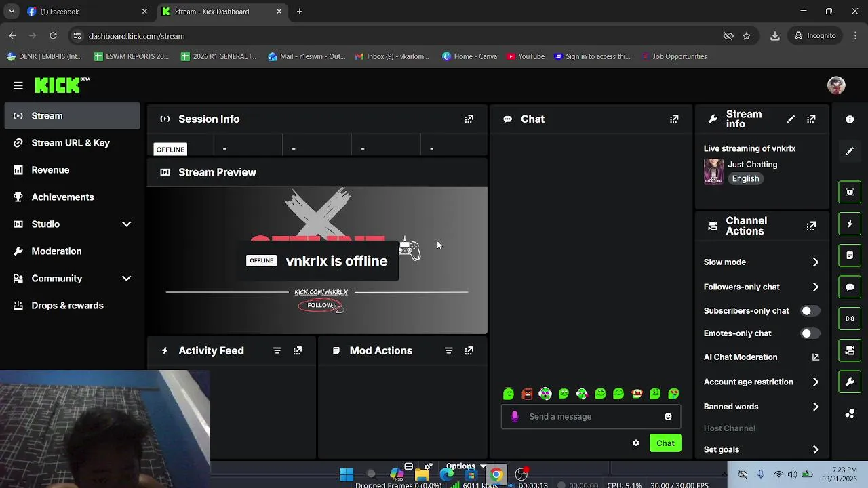Open the emoji picker in message box
The width and height of the screenshot is (868, 488).
click(668, 416)
